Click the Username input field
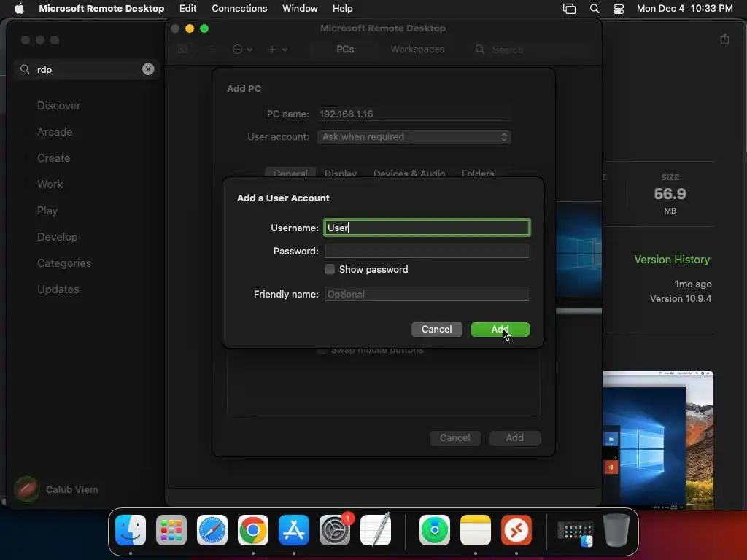Viewport: 747px width, 560px height. (427, 227)
